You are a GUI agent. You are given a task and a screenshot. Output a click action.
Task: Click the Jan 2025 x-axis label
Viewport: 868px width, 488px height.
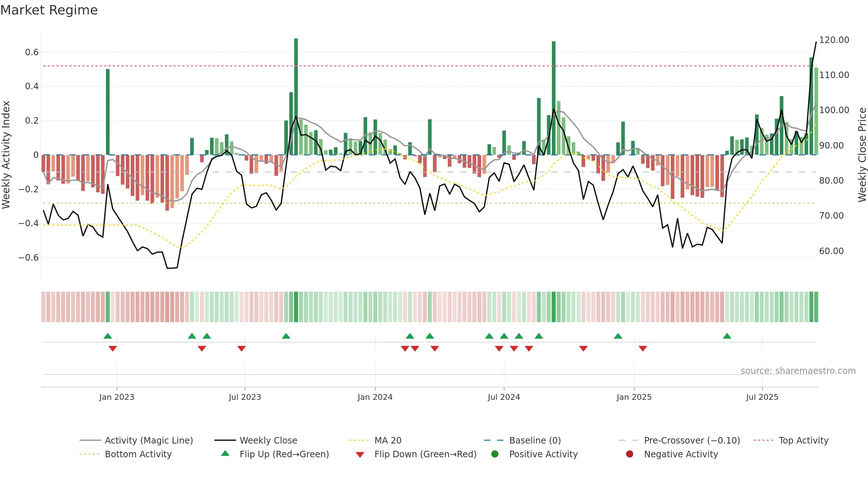[x=634, y=397]
